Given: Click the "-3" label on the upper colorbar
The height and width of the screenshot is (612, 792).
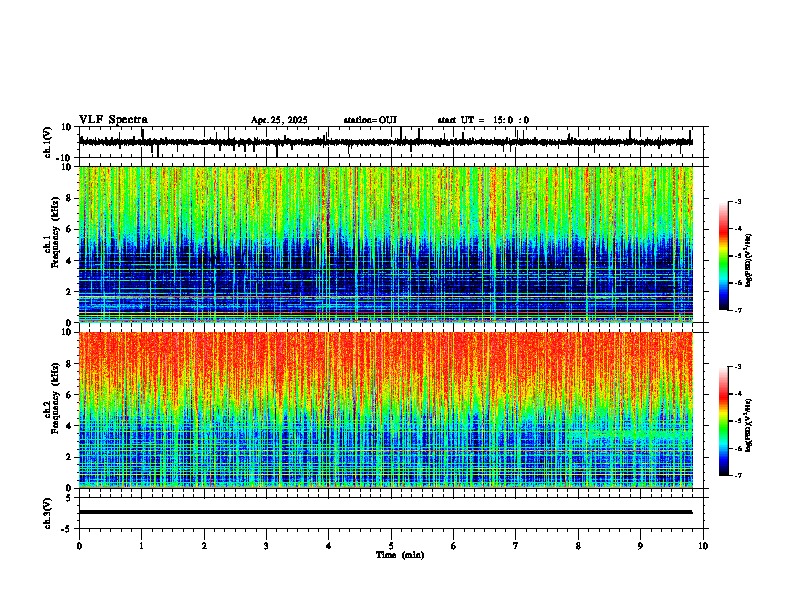Looking at the screenshot, I should click(x=738, y=201).
